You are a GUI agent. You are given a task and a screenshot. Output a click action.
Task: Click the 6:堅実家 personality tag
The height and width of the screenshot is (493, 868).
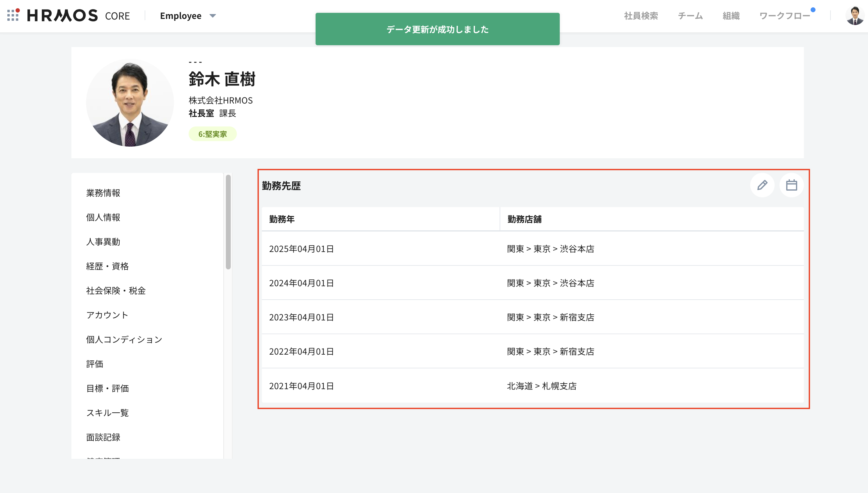click(x=212, y=134)
